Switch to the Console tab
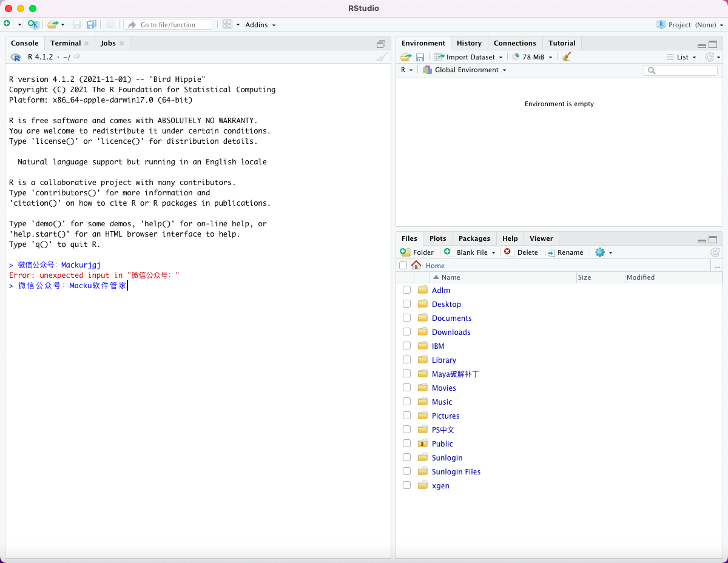Image resolution: width=728 pixels, height=563 pixels. click(x=25, y=43)
